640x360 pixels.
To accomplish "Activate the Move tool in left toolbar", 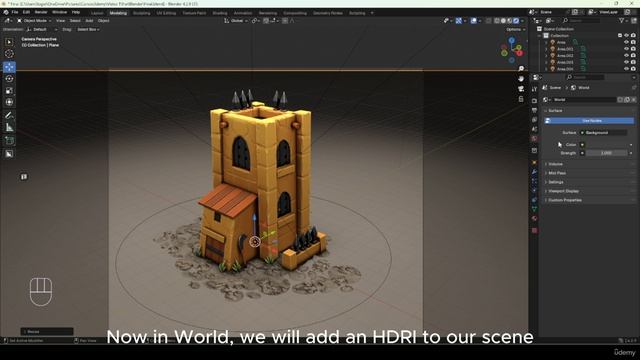I will tap(9, 67).
